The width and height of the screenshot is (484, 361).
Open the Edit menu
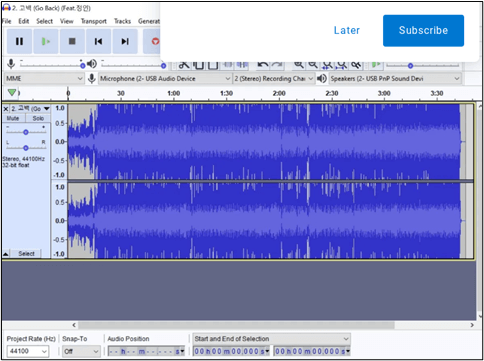pos(24,21)
